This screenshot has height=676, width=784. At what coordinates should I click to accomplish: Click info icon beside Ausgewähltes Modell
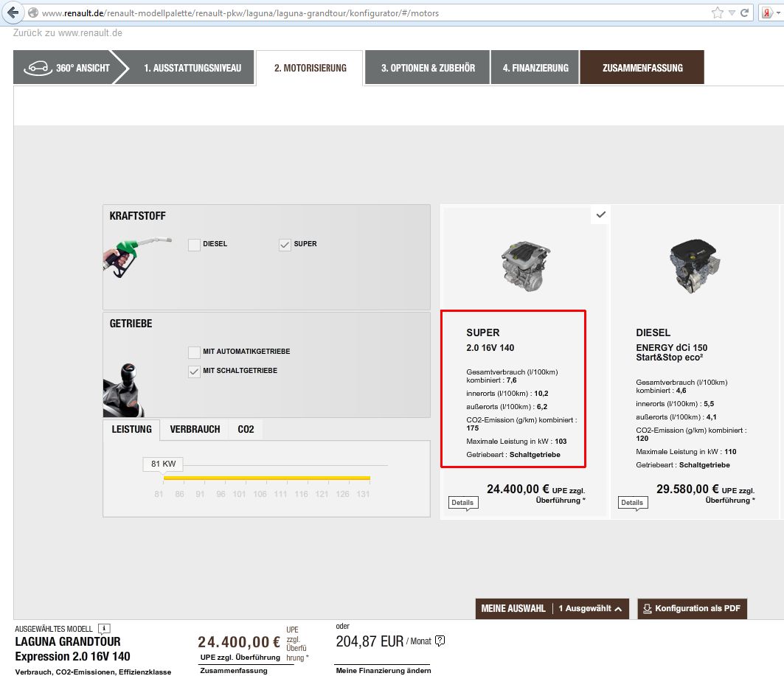tap(104, 629)
